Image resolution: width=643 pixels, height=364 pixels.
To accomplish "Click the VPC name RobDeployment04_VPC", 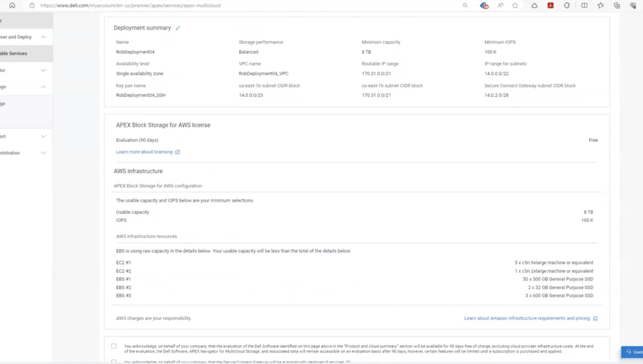I will [x=264, y=74].
